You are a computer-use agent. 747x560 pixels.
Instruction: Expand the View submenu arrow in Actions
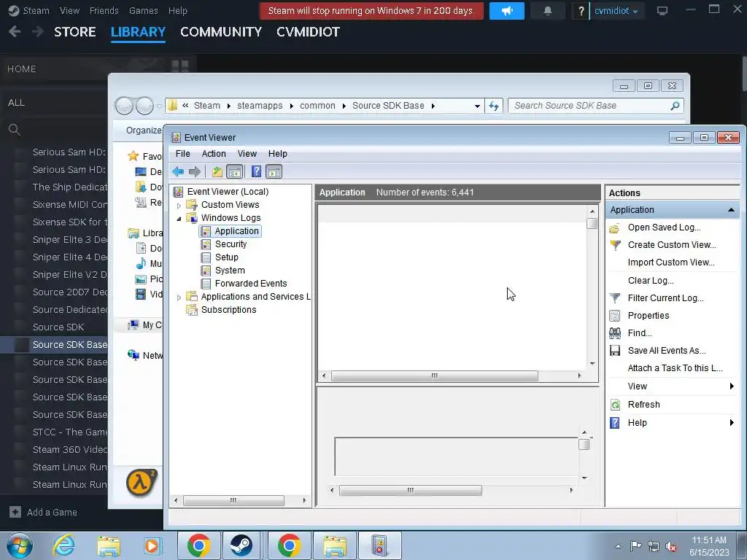click(x=732, y=386)
